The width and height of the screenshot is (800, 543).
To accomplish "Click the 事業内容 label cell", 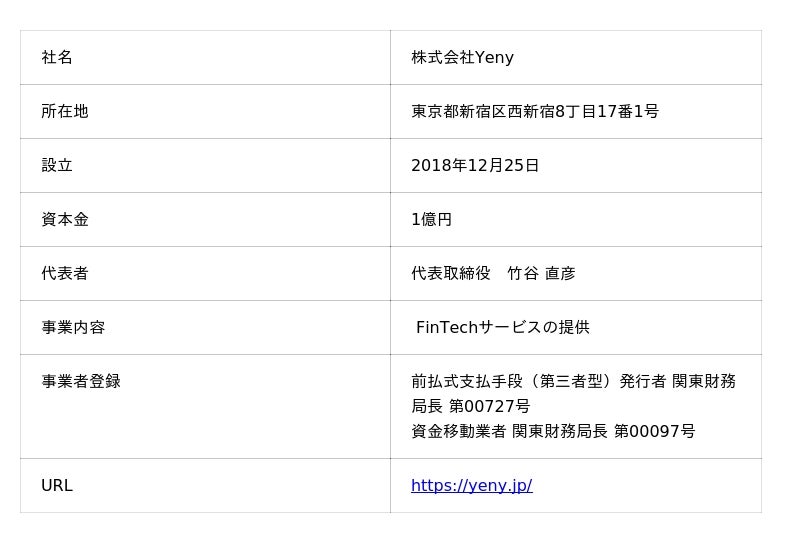I will (x=73, y=328).
